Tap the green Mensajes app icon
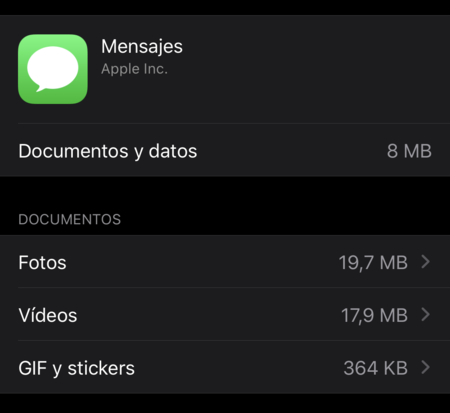The height and width of the screenshot is (413, 450). [x=53, y=69]
